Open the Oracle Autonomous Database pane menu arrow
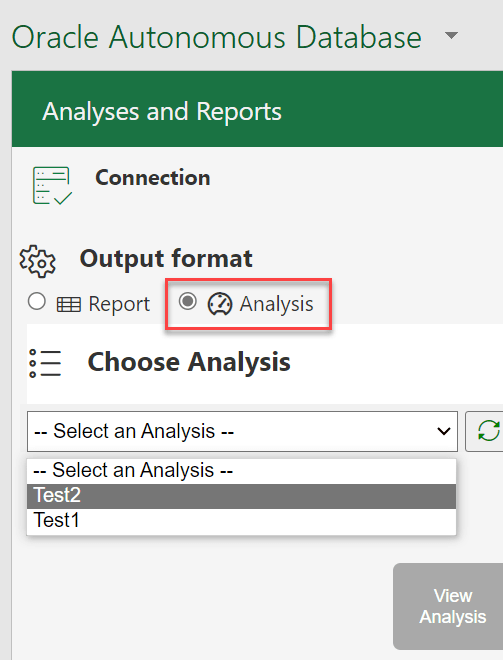This screenshot has width=503, height=660. (451, 36)
